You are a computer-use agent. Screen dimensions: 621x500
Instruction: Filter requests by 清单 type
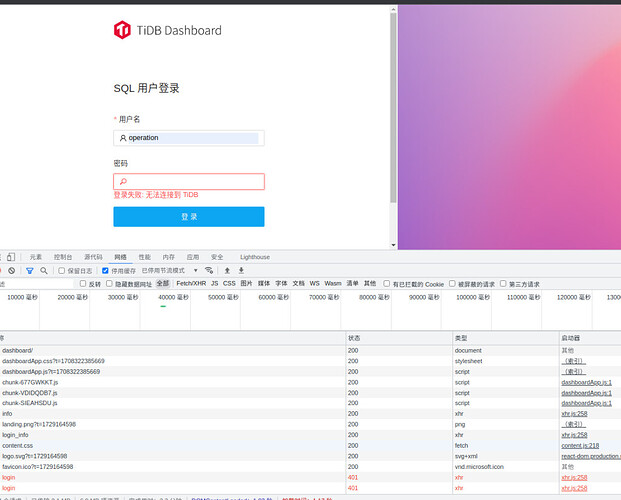coord(352,283)
